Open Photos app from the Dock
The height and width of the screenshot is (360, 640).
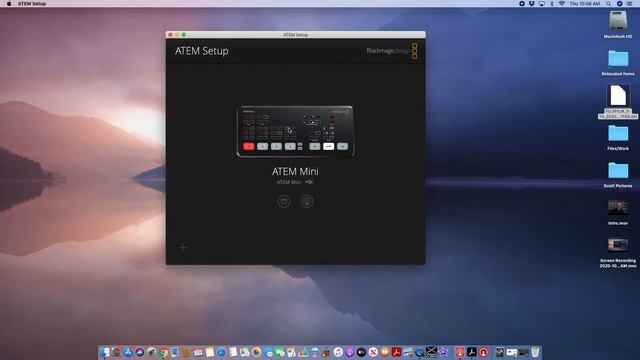[257, 352]
